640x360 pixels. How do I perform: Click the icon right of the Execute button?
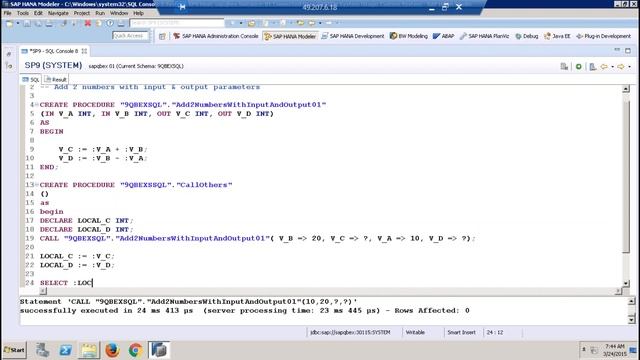coord(593,66)
